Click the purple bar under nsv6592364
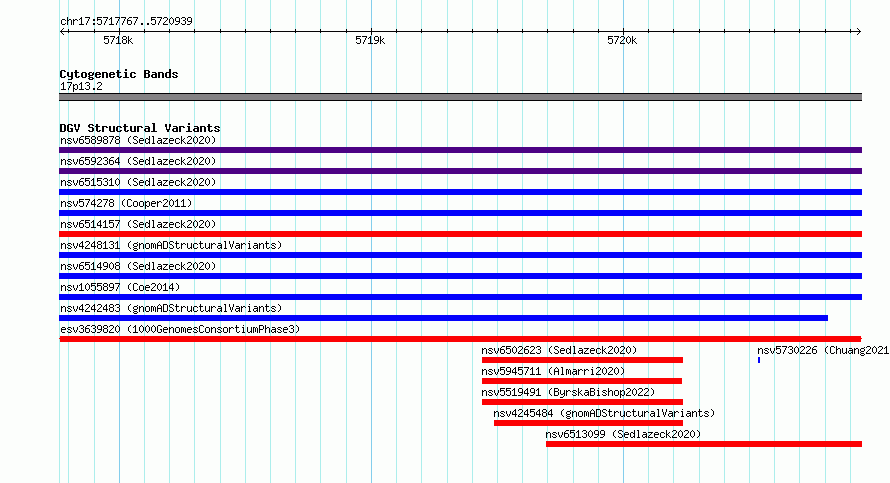This screenshot has width=890, height=483. (x=460, y=171)
